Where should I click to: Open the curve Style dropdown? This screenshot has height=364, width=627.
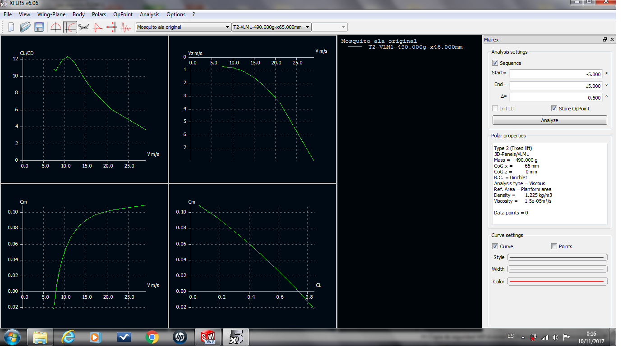click(557, 257)
